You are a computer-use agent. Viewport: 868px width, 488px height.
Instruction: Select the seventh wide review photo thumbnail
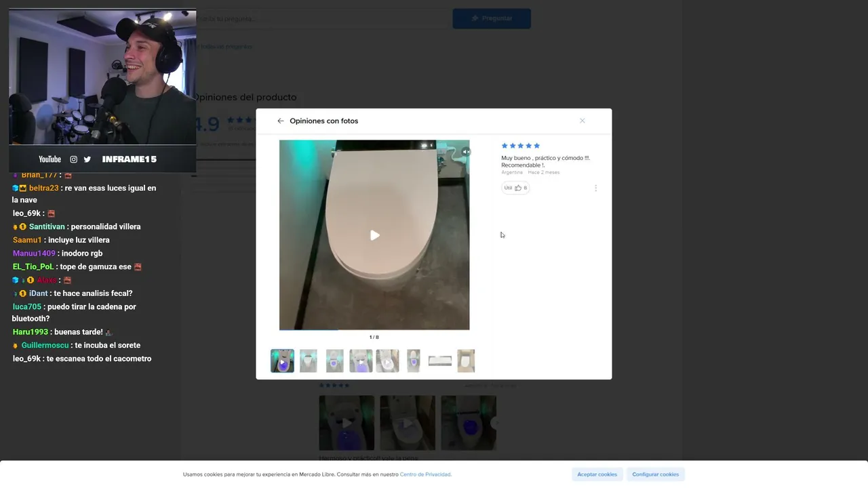(440, 361)
